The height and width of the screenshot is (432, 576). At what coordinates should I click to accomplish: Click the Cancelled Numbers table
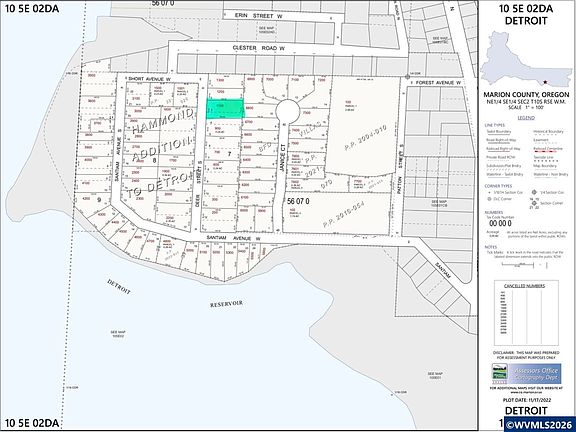pos(526,313)
